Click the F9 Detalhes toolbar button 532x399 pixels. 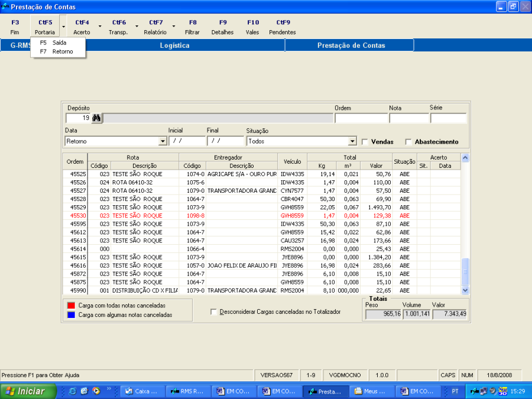(x=222, y=27)
